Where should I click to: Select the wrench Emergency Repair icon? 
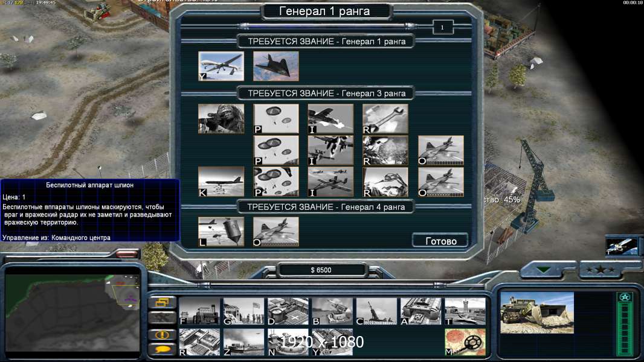pyautogui.click(x=385, y=118)
